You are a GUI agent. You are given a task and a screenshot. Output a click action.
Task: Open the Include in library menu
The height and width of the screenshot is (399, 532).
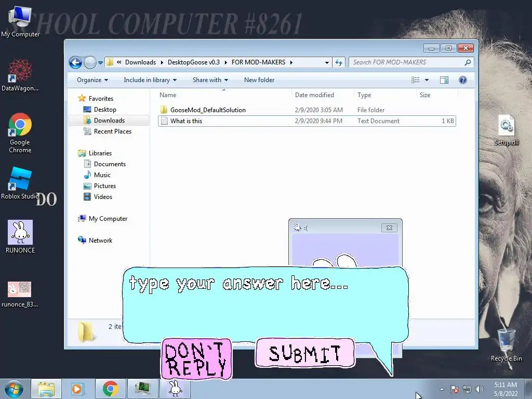[150, 80]
